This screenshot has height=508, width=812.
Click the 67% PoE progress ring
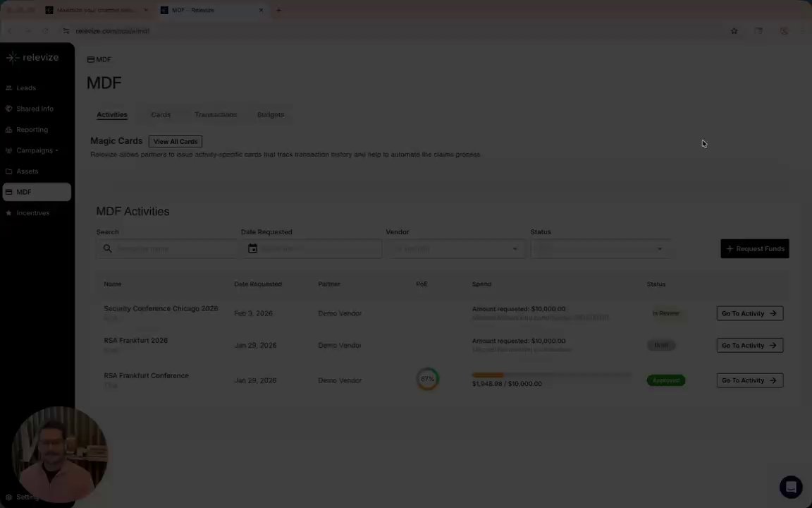tap(427, 380)
